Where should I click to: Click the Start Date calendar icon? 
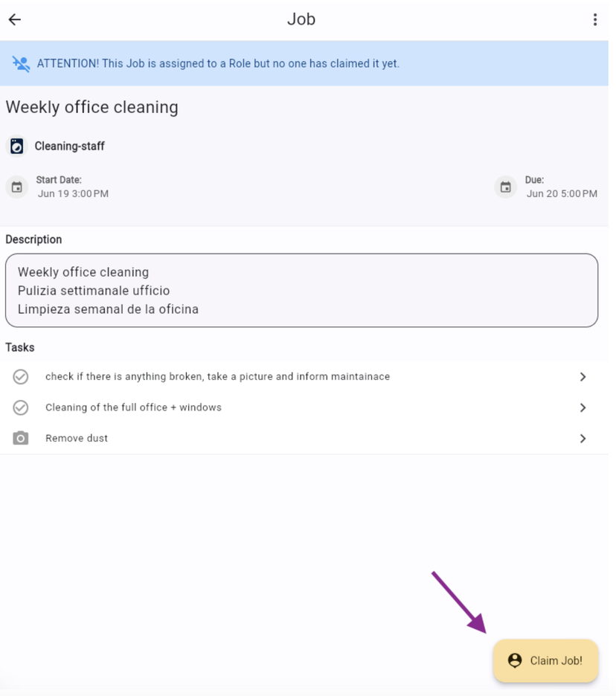(x=17, y=187)
